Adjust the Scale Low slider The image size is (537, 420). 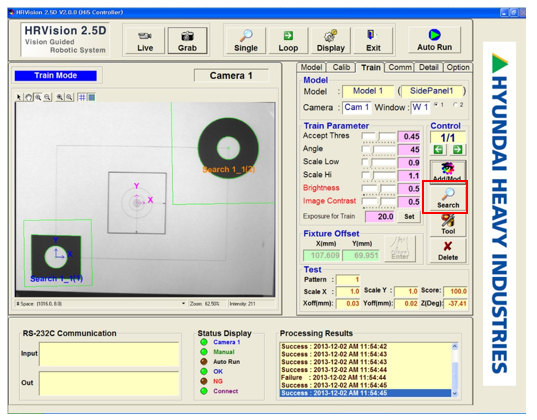click(378, 163)
